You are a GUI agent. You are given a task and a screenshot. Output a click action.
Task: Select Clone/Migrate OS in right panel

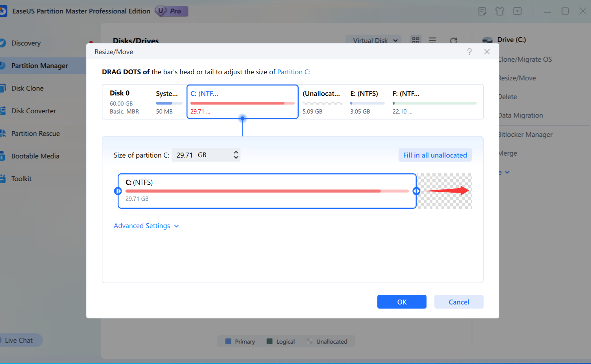[x=525, y=59]
